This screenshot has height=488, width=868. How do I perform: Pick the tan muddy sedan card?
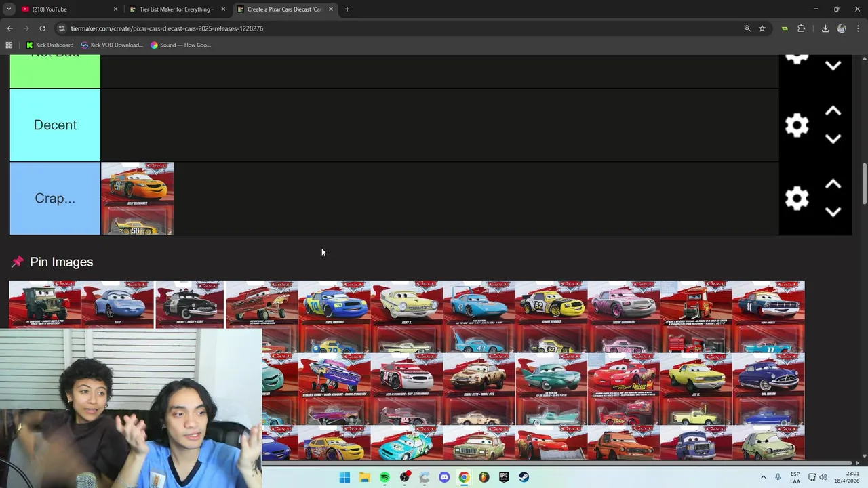[x=479, y=389]
